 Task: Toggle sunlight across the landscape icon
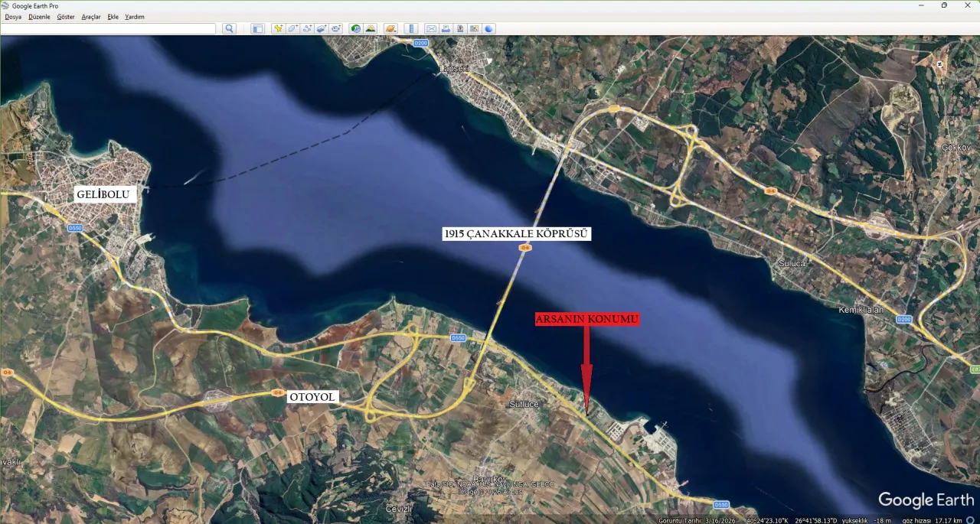pos(371,28)
